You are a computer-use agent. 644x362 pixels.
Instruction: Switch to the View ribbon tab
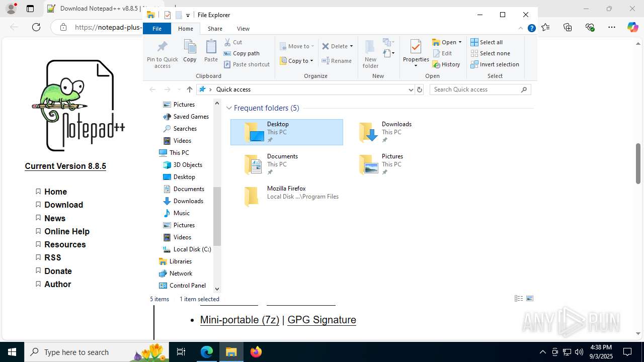point(243,29)
